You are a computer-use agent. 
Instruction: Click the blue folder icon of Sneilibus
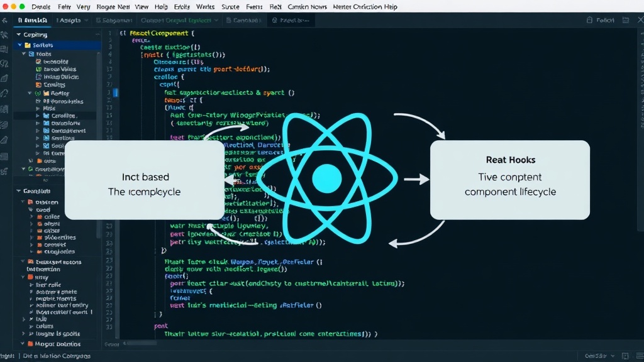coord(46,138)
